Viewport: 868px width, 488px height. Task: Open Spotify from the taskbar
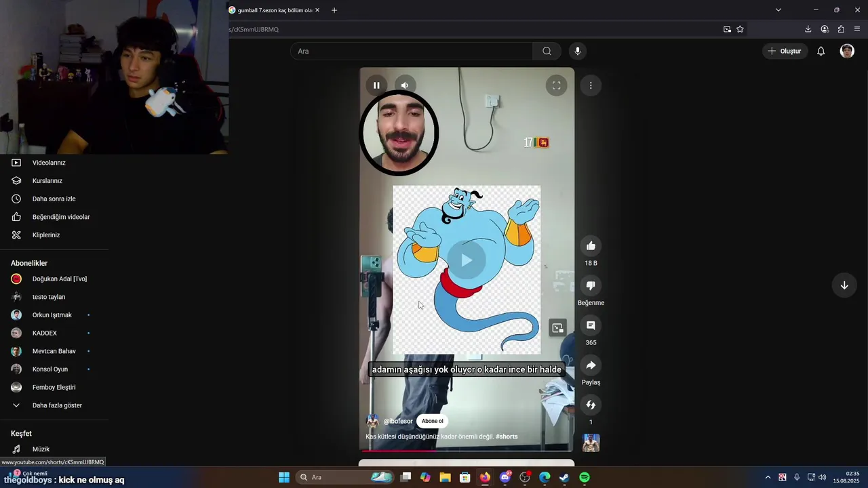click(585, 477)
